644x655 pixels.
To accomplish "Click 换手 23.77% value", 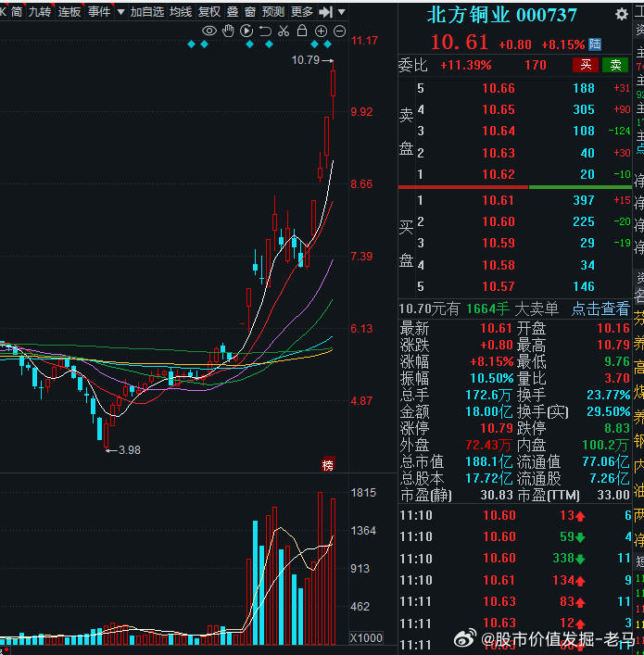I will tap(608, 395).
